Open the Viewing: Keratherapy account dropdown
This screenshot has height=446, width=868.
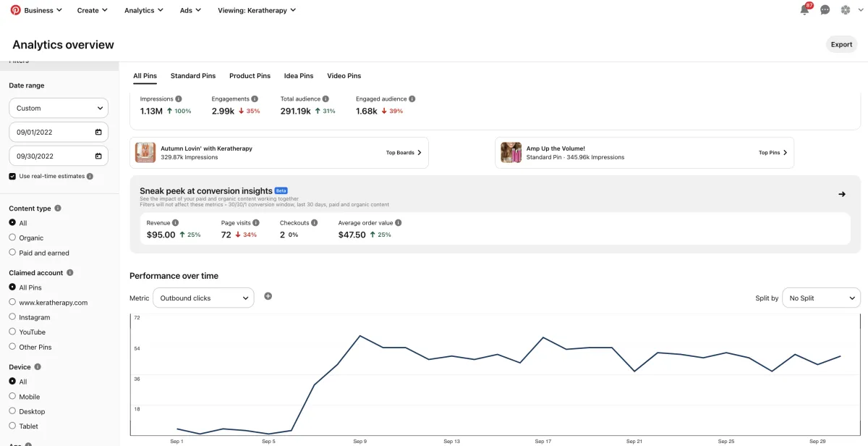click(x=258, y=10)
